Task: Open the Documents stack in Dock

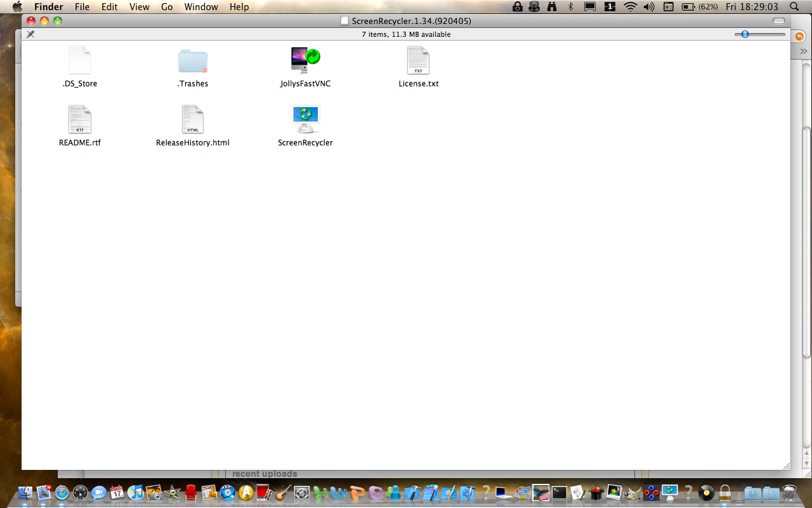Action: click(x=771, y=492)
